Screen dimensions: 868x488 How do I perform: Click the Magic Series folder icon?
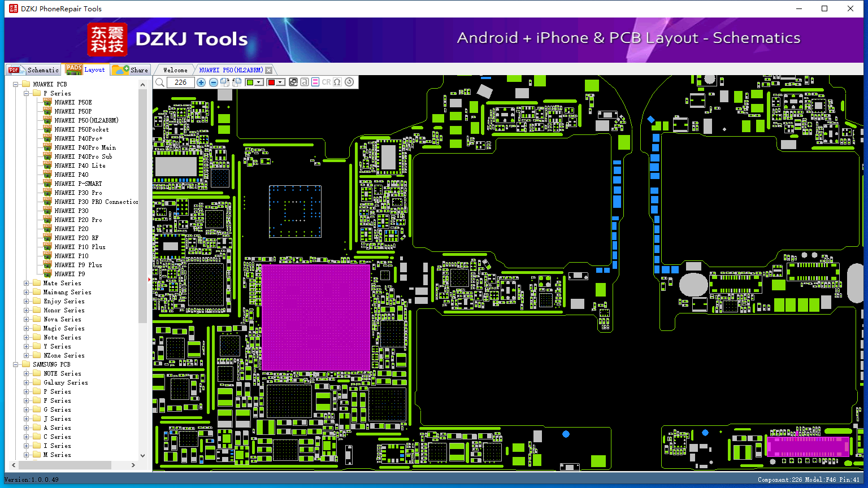[37, 328]
